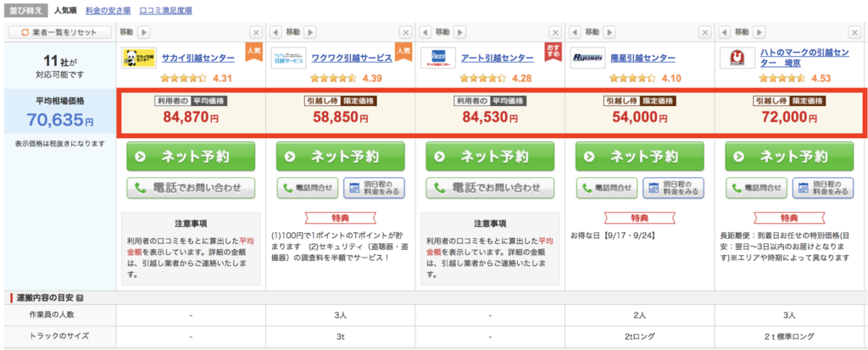
Task: Click the help icon beside 運搬内容の目安
Action: [80, 298]
